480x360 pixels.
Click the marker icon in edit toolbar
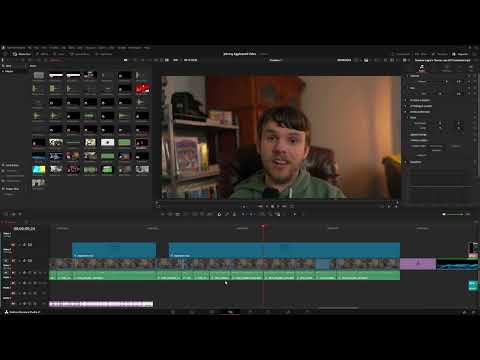252,214
